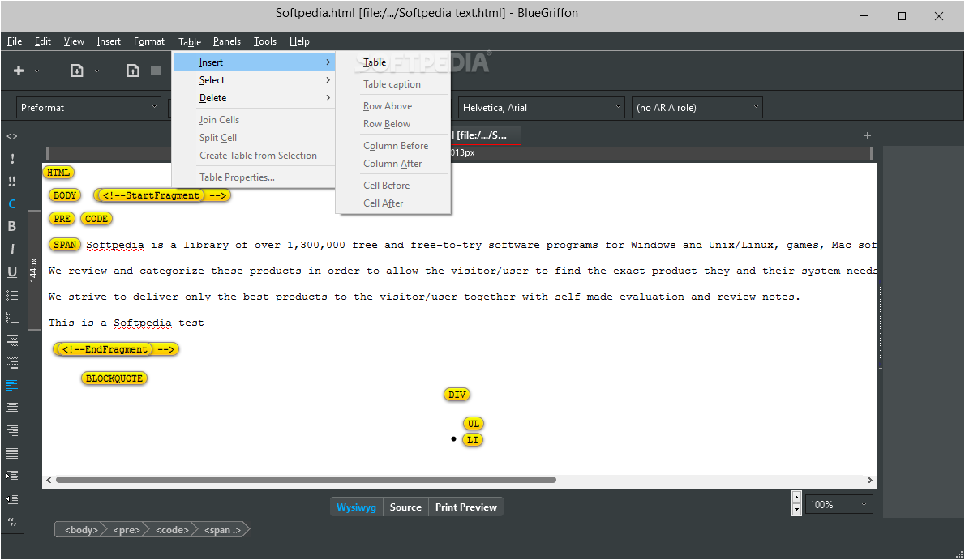Insert an ordered numbered list
Viewport: 965px width, 560px height.
tap(11, 318)
